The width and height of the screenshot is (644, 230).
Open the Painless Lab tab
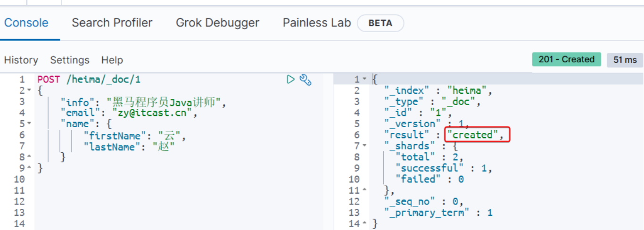click(x=316, y=23)
